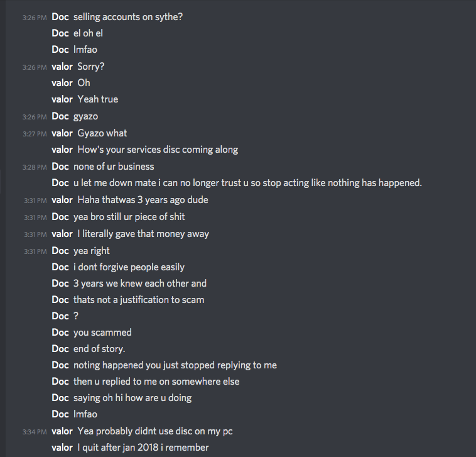The image size is (476, 457).
Task: Click Doc username on 'selling accounts on sythe?' message
Action: click(60, 17)
